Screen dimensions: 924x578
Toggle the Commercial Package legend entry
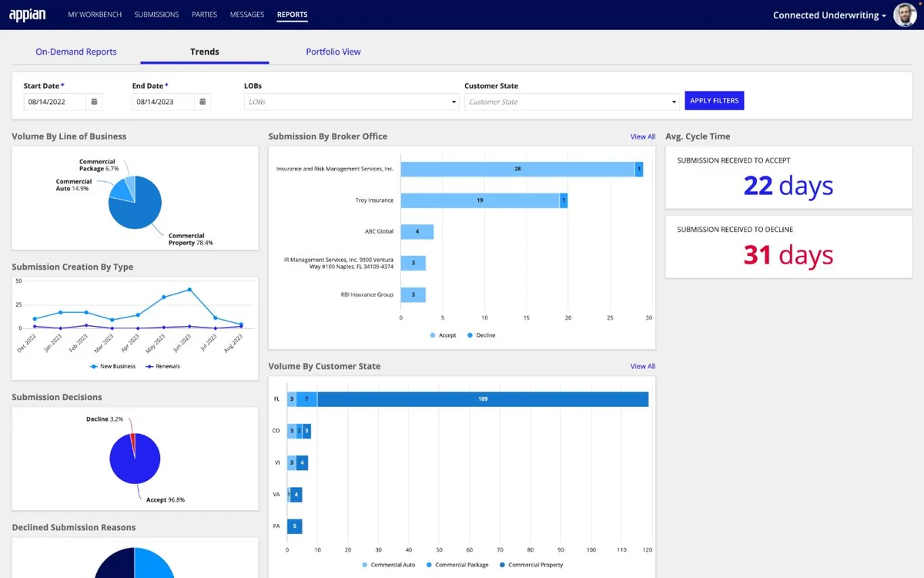point(457,565)
